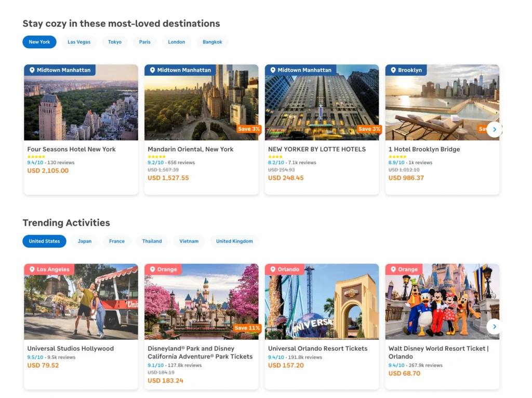
Task: Open the Universal Orlando globe photo
Action: click(x=322, y=302)
